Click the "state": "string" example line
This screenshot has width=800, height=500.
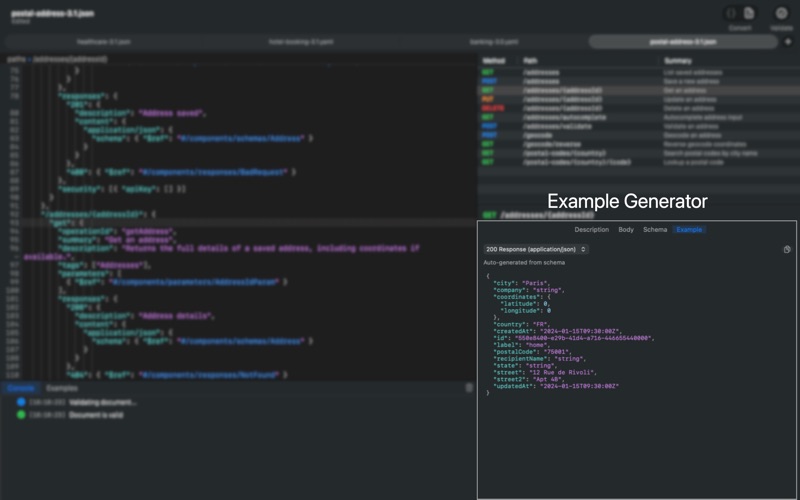pyautogui.click(x=525, y=366)
